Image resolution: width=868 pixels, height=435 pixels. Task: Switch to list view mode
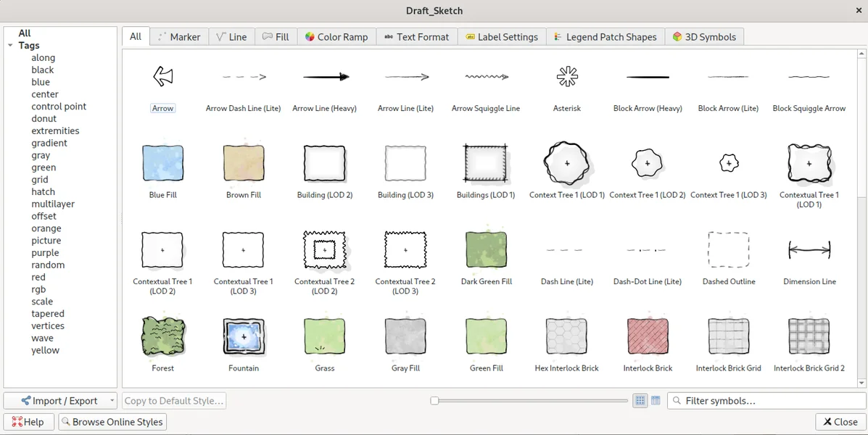coord(656,401)
